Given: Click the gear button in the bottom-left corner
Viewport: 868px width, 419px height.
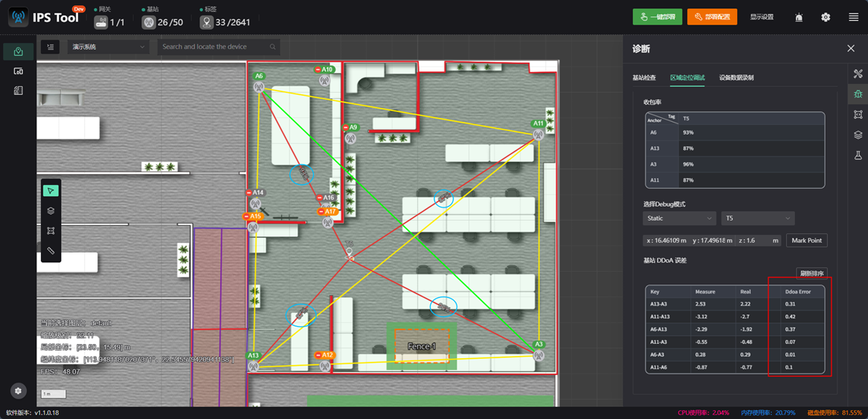Looking at the screenshot, I should click(x=18, y=391).
